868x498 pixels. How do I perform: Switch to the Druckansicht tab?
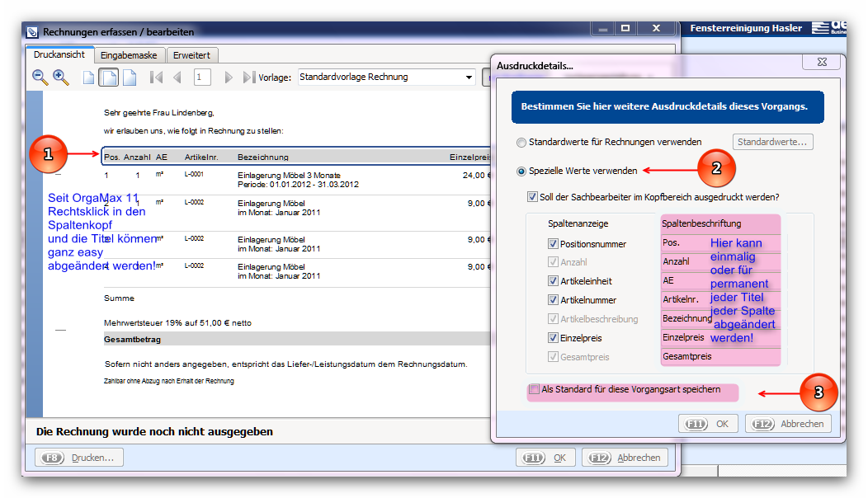(x=59, y=54)
